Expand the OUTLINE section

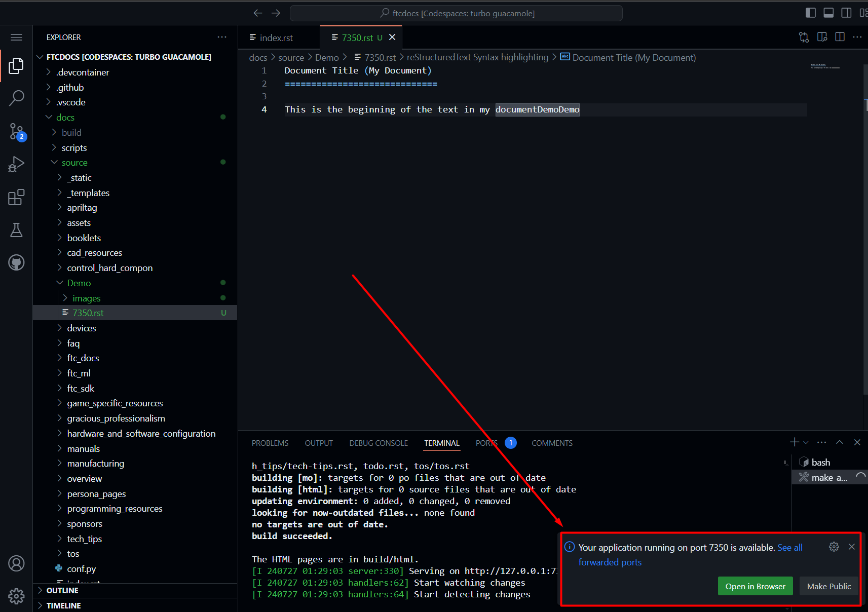point(62,590)
